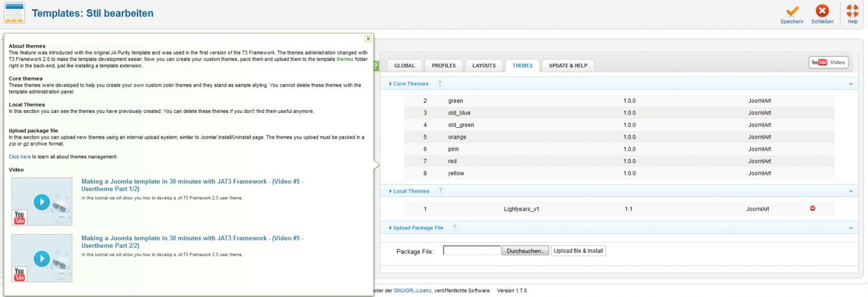This screenshot has width=868, height=297.
Task: Click the 'Click here' themes management link
Action: click(19, 157)
